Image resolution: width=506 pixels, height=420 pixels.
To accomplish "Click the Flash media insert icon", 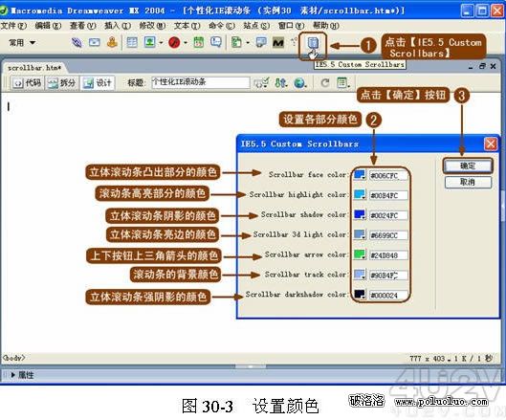I will [x=174, y=42].
